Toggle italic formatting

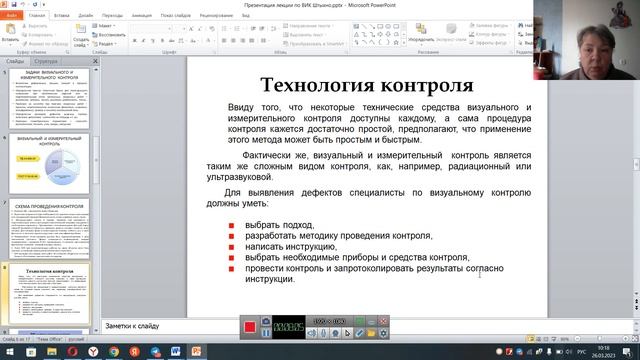pos(144,41)
